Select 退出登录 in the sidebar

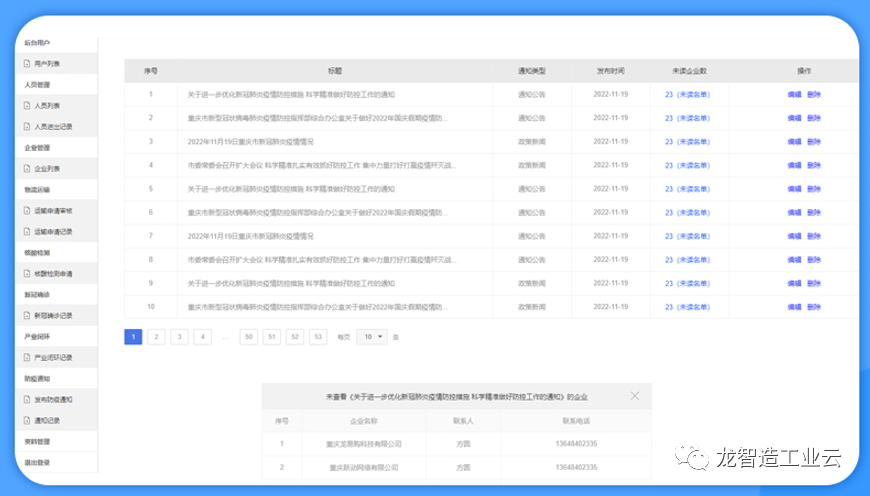[x=38, y=462]
